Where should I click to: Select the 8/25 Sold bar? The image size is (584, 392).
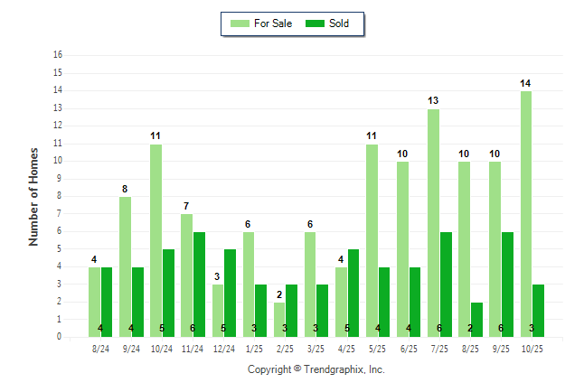click(476, 320)
